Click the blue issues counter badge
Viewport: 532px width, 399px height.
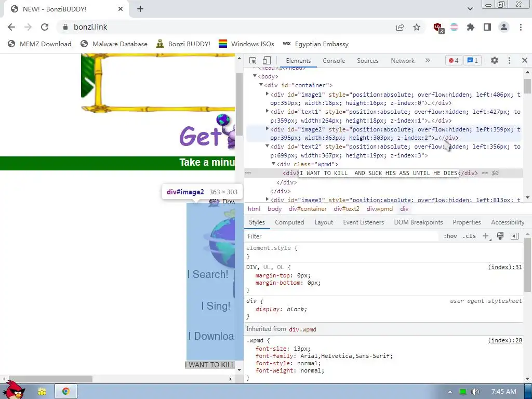[472, 60]
